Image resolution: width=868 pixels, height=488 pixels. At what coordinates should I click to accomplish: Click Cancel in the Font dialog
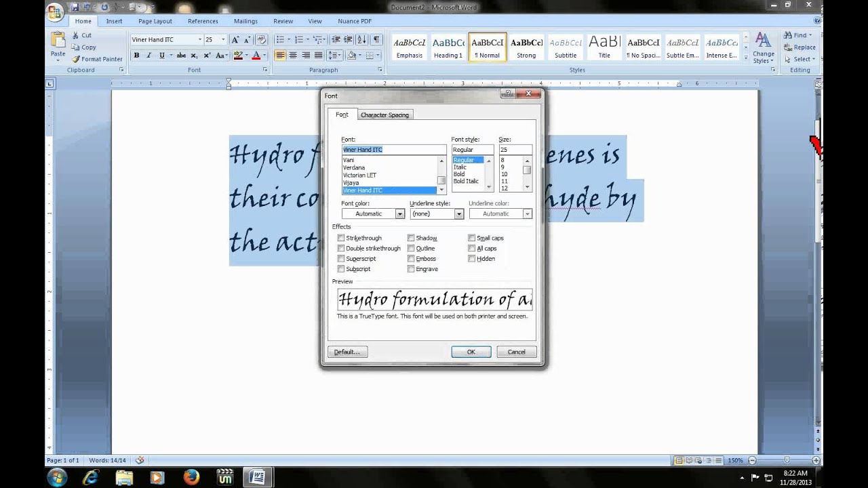(x=517, y=352)
